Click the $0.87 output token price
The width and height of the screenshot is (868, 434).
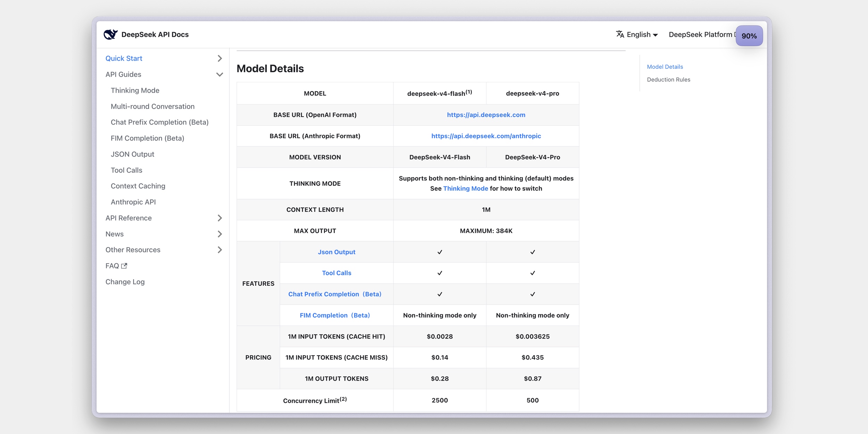click(532, 378)
